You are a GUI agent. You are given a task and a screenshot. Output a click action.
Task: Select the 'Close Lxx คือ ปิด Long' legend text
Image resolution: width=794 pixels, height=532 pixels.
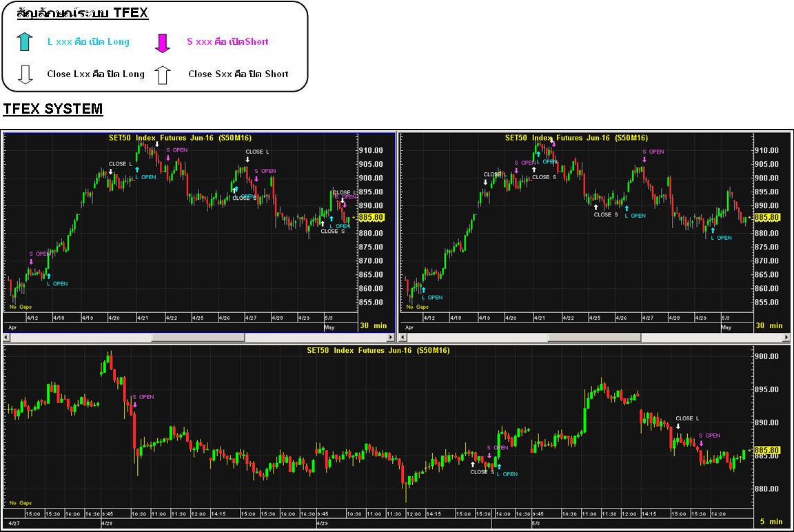click(x=96, y=74)
